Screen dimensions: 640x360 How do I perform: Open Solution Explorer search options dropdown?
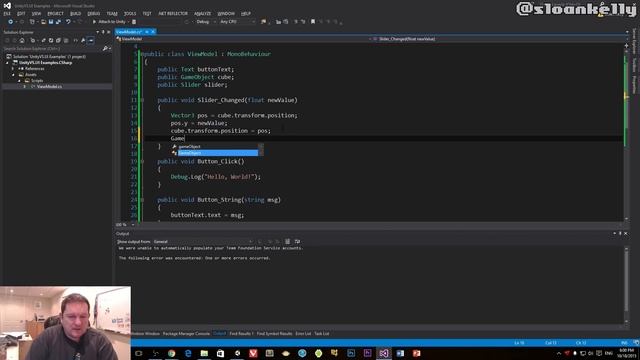(110, 49)
